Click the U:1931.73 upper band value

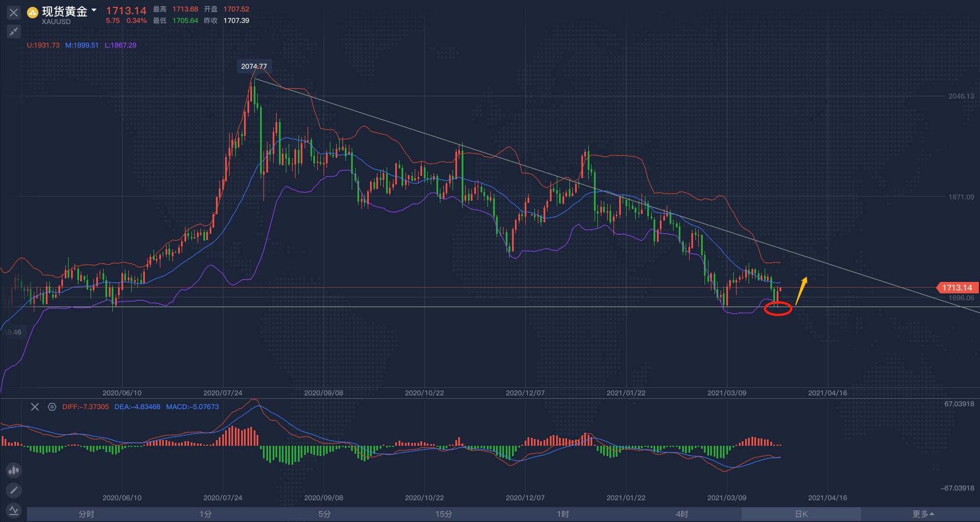point(43,45)
